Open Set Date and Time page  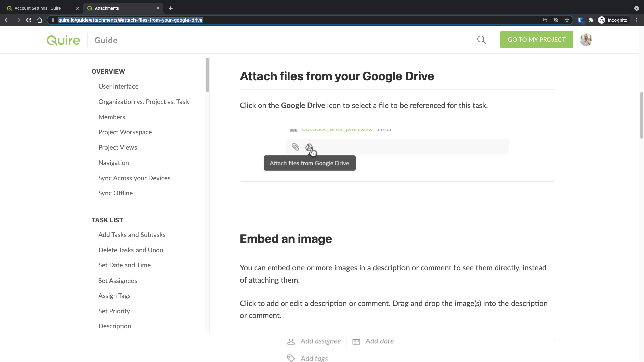coord(124,265)
